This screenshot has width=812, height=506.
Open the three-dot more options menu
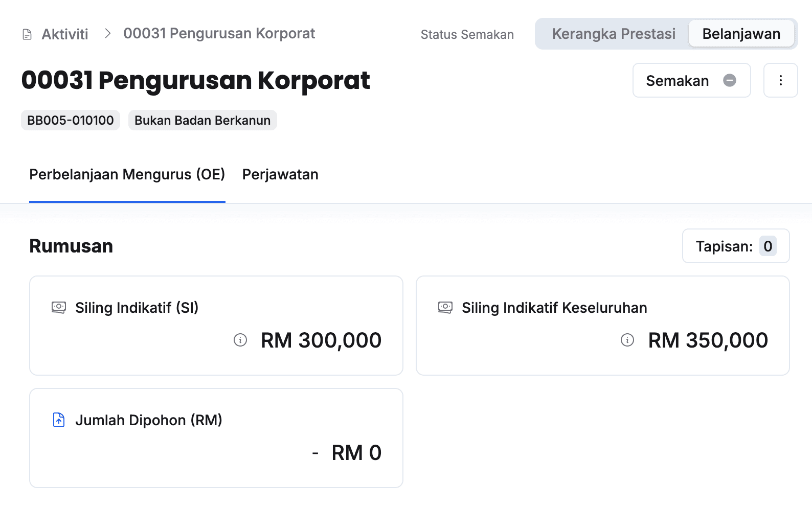click(780, 80)
